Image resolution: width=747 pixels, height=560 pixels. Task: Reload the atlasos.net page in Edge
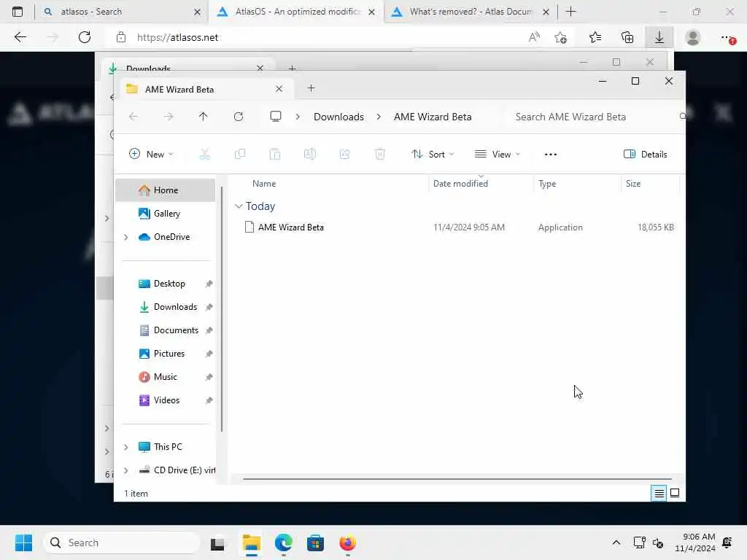tap(85, 37)
